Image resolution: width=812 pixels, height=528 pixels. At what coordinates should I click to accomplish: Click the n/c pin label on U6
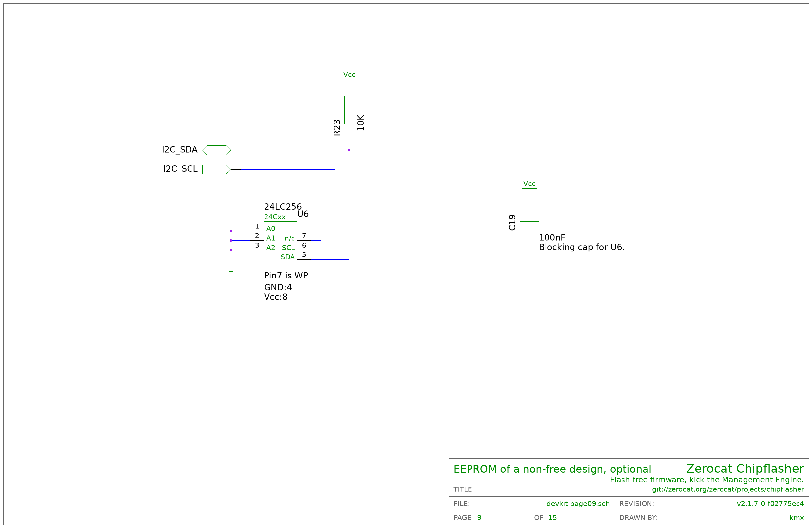(x=290, y=238)
